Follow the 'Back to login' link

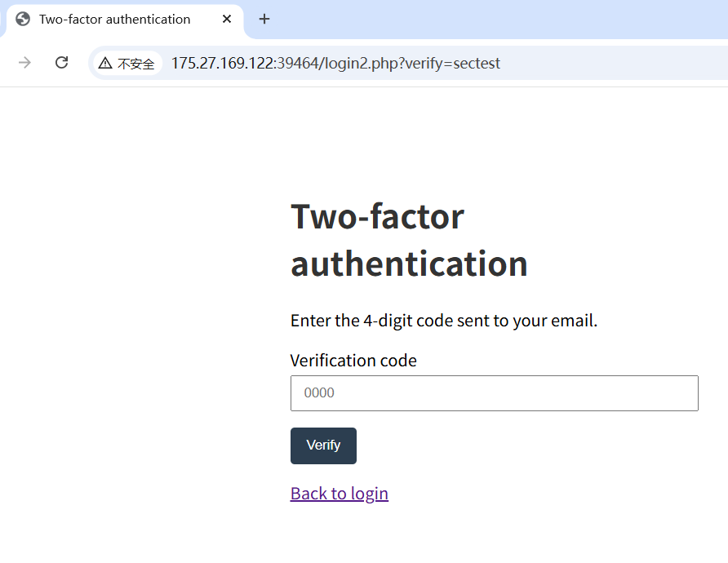point(339,494)
